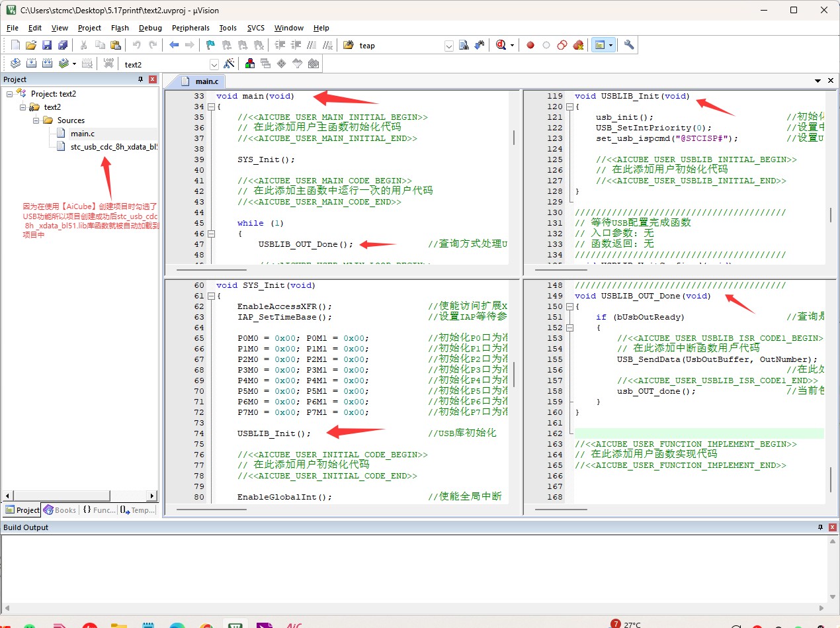The height and width of the screenshot is (628, 840).
Task: Select the main.c editor tab
Action: (x=200, y=81)
